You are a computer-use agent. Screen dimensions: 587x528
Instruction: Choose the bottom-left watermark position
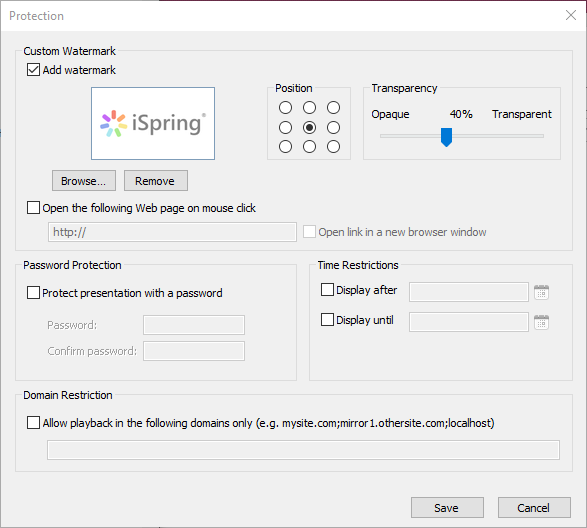tap(285, 147)
